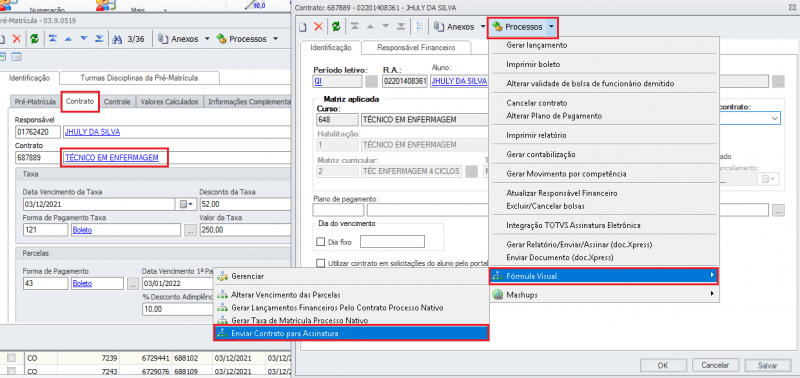The width and height of the screenshot is (800, 378).
Task: Click lookup button beside Matriz curricular TÉC ENFERMAGEM
Action: point(472,171)
